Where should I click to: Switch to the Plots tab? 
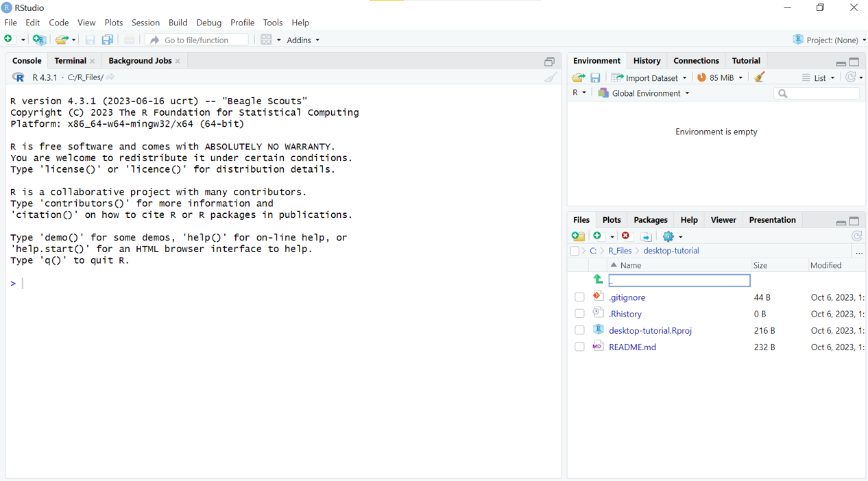tap(612, 220)
